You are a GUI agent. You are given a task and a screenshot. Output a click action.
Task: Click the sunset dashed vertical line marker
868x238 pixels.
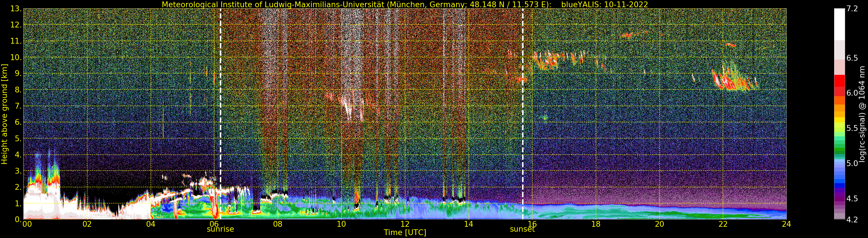pyautogui.click(x=523, y=114)
